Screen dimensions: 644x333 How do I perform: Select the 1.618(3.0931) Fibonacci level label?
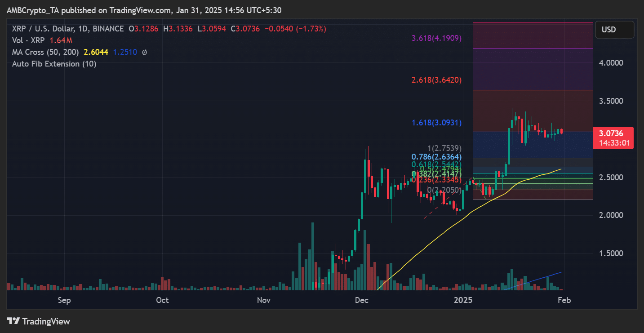437,123
